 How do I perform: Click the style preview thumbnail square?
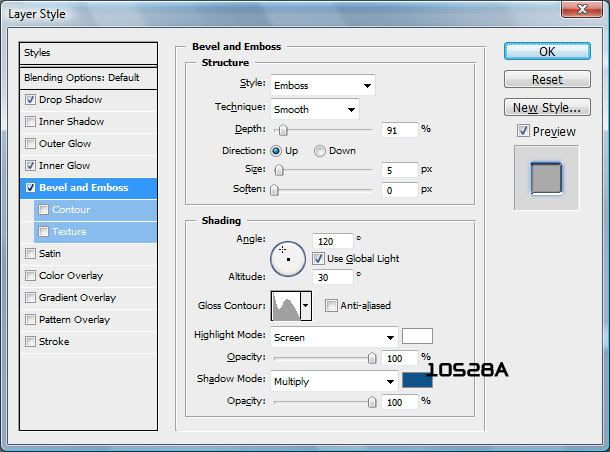click(x=546, y=177)
